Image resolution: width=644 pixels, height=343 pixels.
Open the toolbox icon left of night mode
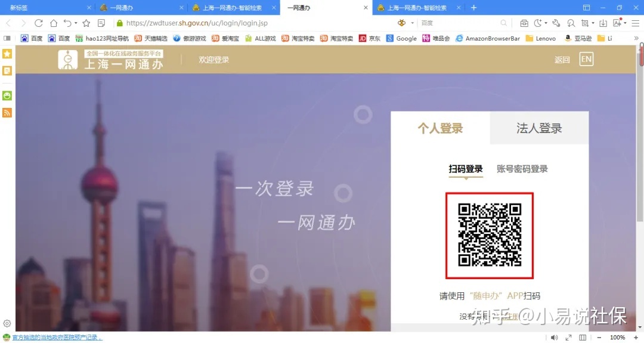click(x=524, y=23)
